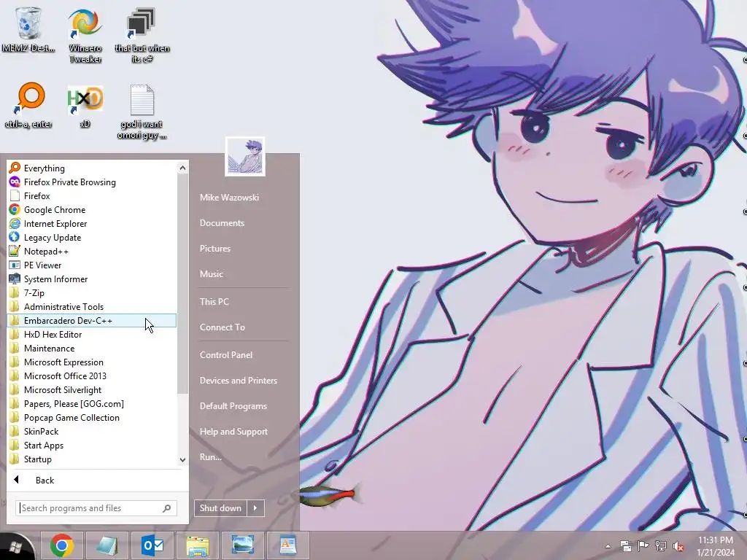Expand the Popcap Game Collection folder

(91, 417)
